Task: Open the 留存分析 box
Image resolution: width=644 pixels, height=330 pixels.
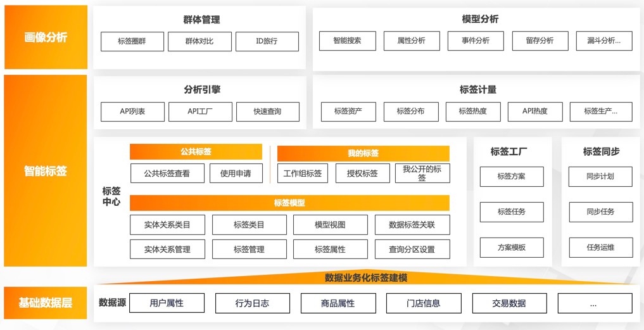Action: 540,41
